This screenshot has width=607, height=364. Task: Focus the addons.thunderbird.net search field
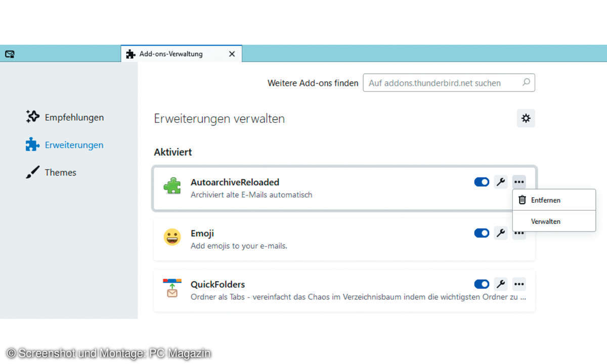[x=449, y=83]
